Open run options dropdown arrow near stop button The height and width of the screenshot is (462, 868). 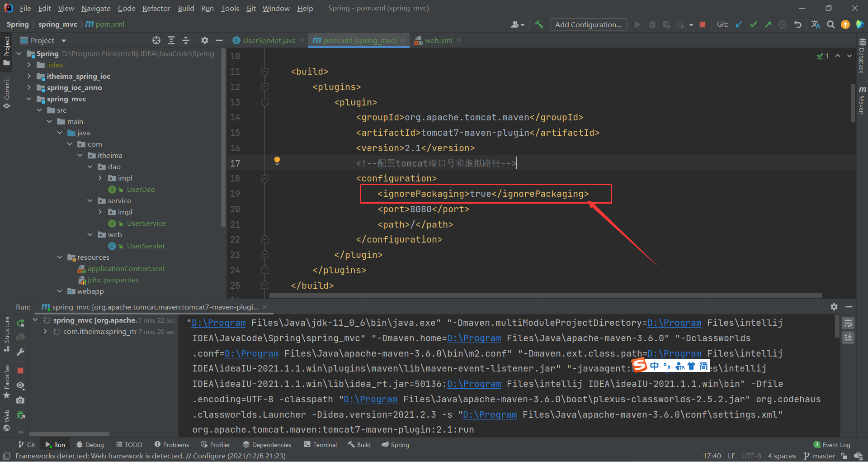(x=691, y=25)
